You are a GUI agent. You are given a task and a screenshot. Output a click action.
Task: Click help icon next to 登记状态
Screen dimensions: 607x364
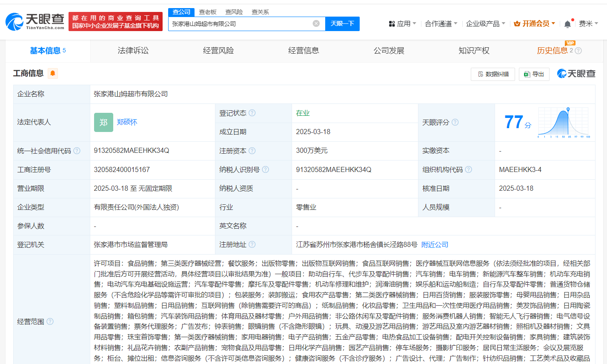tap(252, 113)
